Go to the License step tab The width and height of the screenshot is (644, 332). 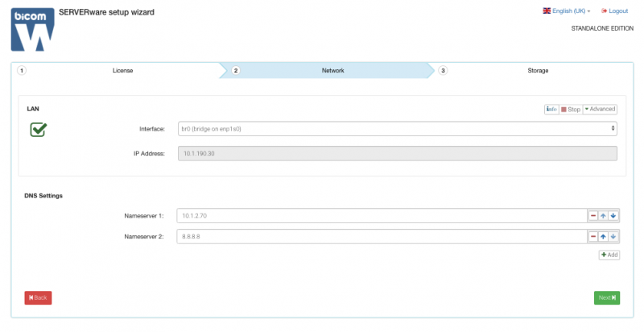click(x=122, y=71)
